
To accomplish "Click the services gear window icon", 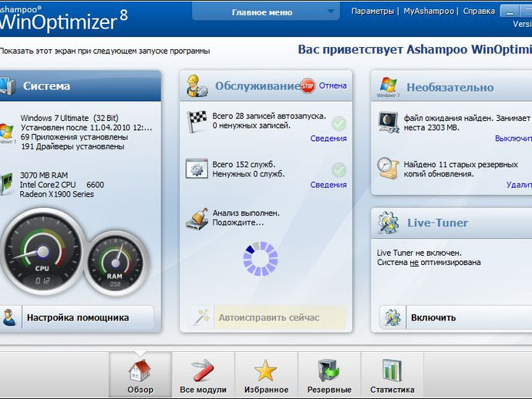I will pyautogui.click(x=197, y=169).
